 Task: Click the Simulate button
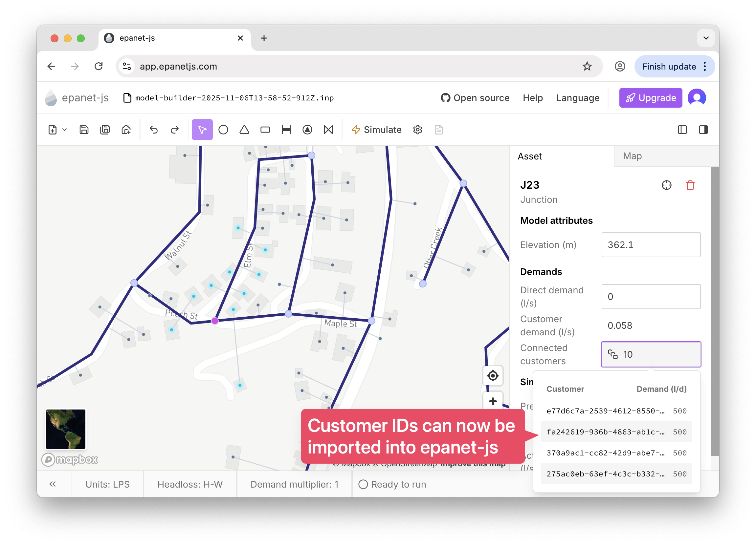(376, 130)
